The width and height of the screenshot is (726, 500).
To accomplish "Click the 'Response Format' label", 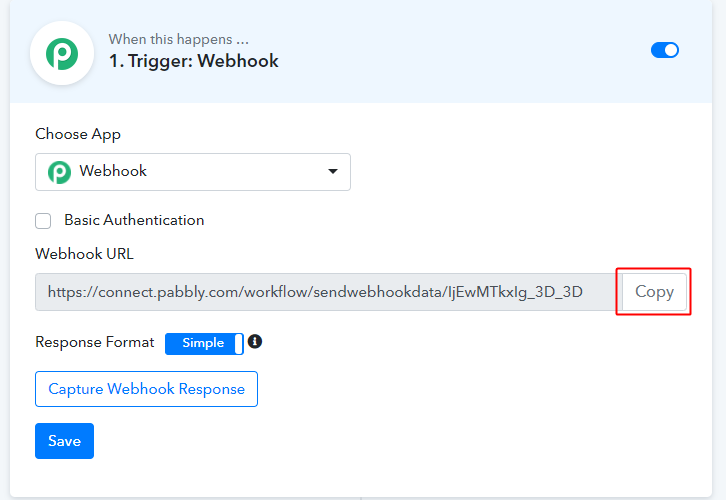I will click(x=94, y=342).
